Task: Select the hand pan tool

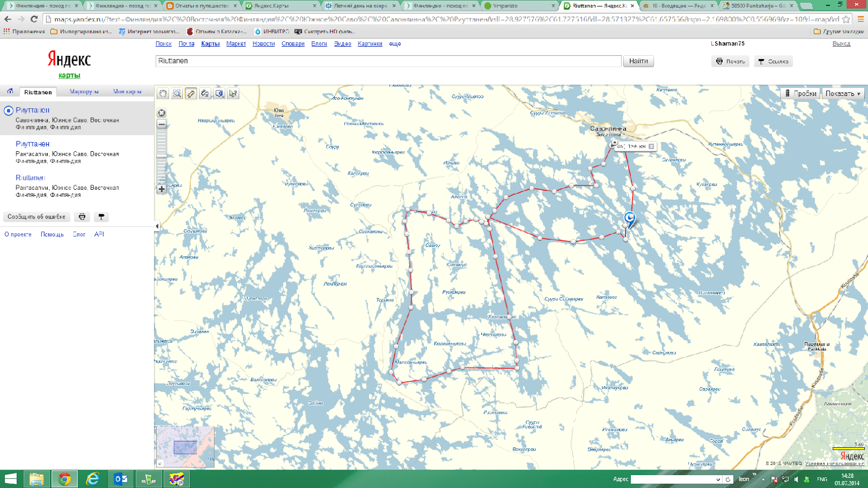Action: click(x=163, y=94)
